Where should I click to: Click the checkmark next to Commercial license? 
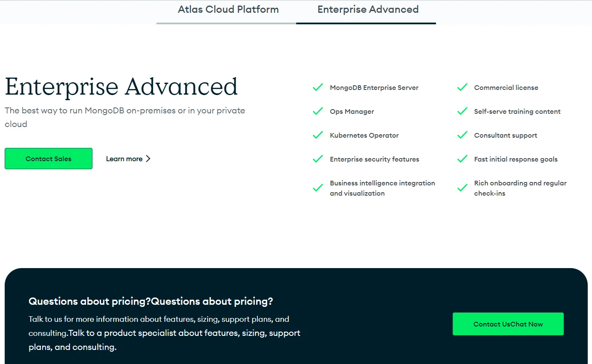pyautogui.click(x=462, y=87)
